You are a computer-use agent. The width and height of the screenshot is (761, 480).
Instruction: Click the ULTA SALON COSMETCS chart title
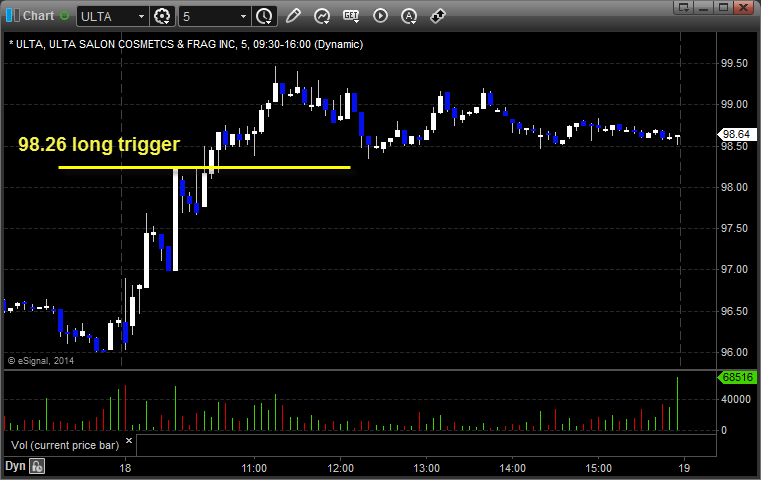coord(186,44)
